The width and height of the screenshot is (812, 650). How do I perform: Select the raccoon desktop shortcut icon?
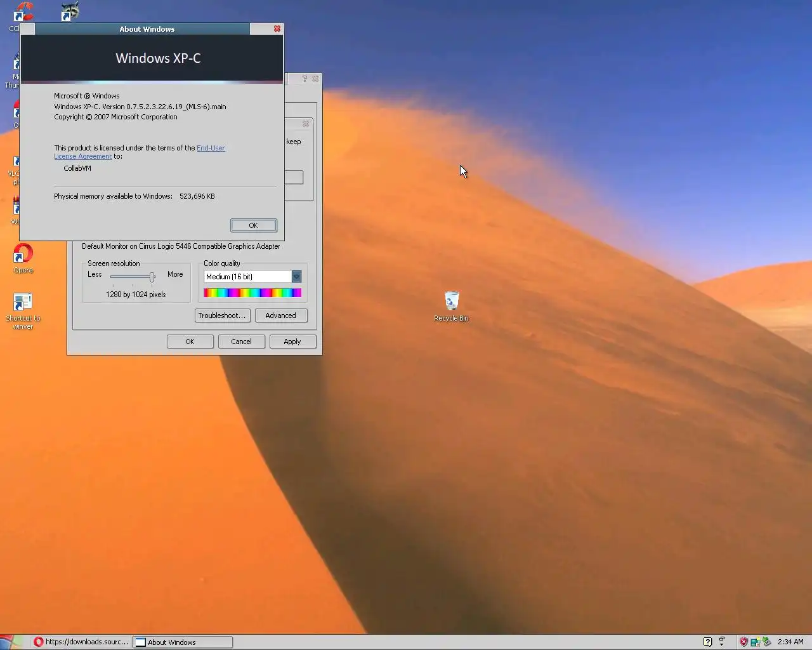[70, 11]
